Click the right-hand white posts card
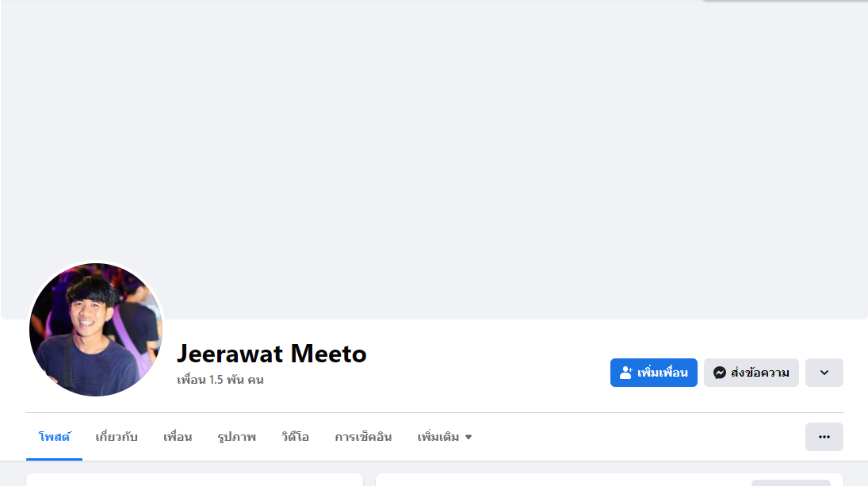The height and width of the screenshot is (486, 868). 610,480
